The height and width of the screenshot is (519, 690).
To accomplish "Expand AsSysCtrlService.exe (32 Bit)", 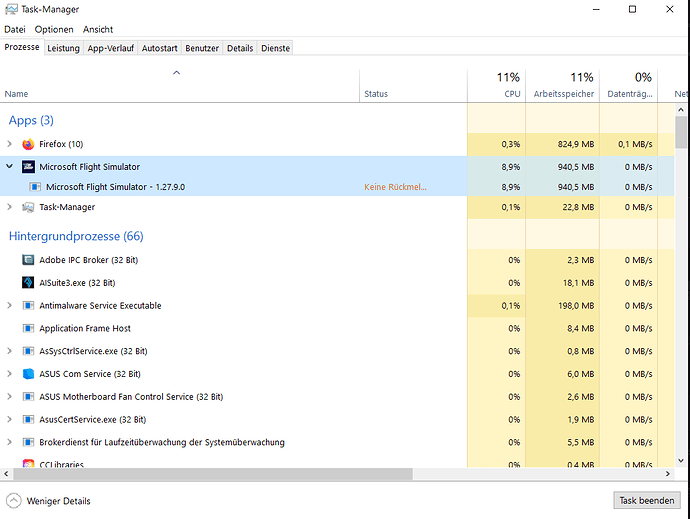I will pos(9,351).
